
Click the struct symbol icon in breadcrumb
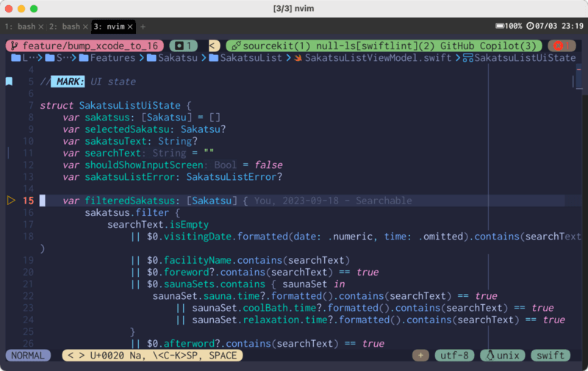[467, 58]
